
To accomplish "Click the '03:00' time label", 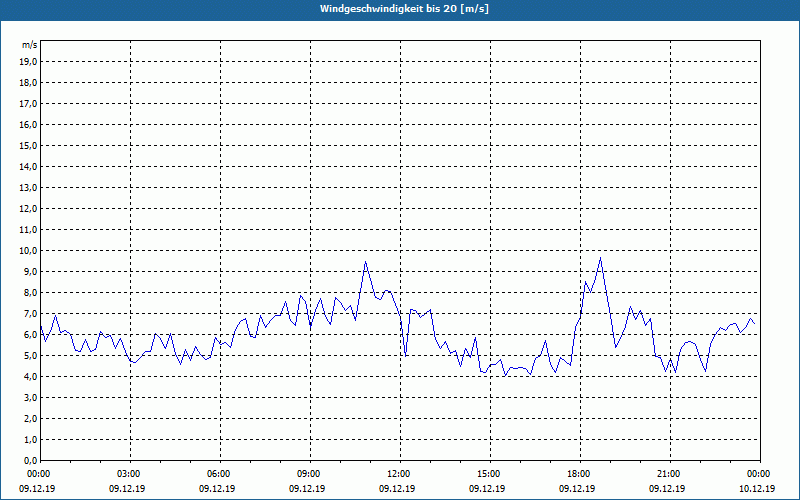I will point(131,474).
